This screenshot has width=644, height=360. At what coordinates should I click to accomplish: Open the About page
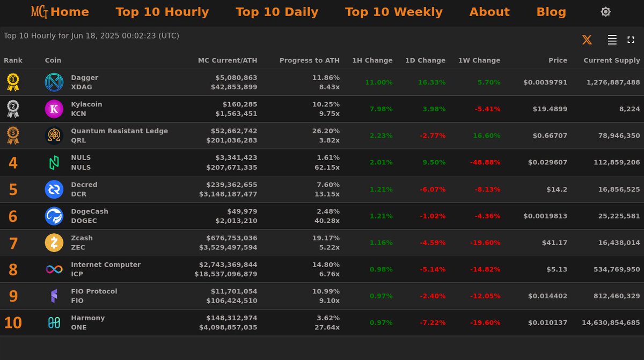[489, 12]
